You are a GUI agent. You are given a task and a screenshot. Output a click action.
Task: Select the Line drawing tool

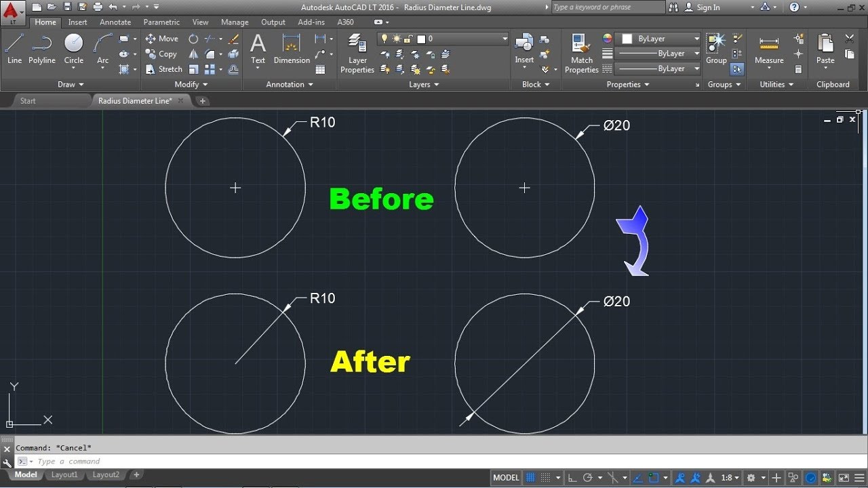click(x=14, y=49)
